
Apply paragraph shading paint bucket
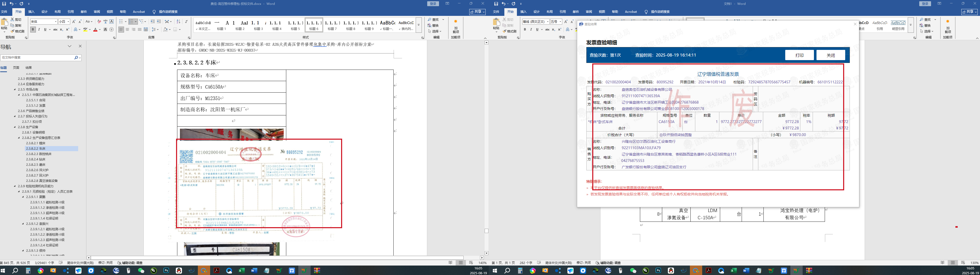tap(166, 30)
